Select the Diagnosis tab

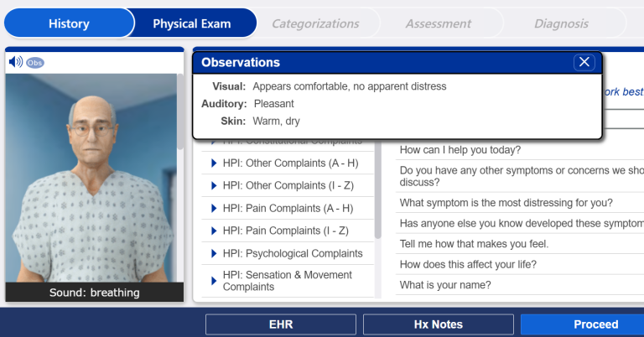click(x=561, y=23)
